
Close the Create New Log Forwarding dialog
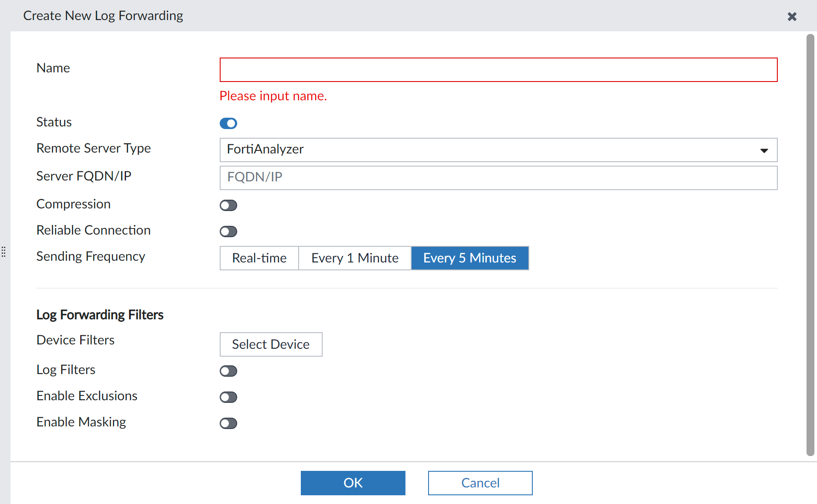pyautogui.click(x=792, y=17)
